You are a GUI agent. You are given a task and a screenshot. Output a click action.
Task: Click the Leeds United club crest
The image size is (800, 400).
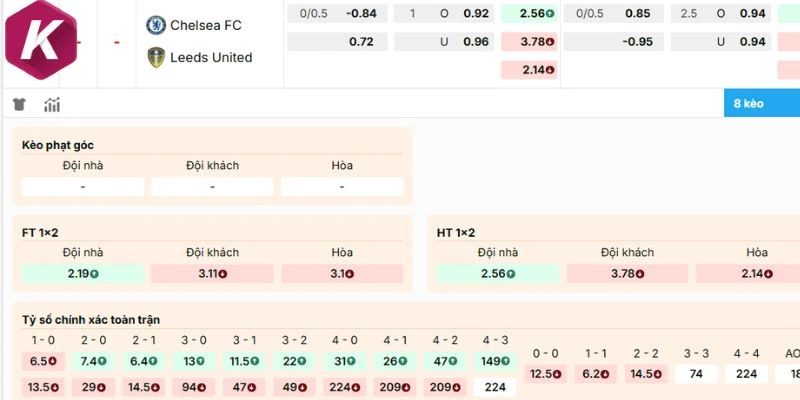156,58
